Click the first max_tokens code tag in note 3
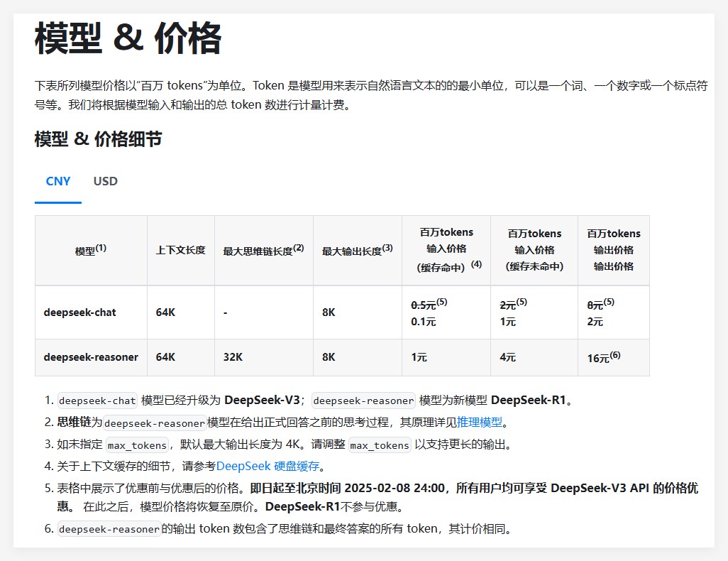Screen dimensions: 728x561 pos(137,445)
